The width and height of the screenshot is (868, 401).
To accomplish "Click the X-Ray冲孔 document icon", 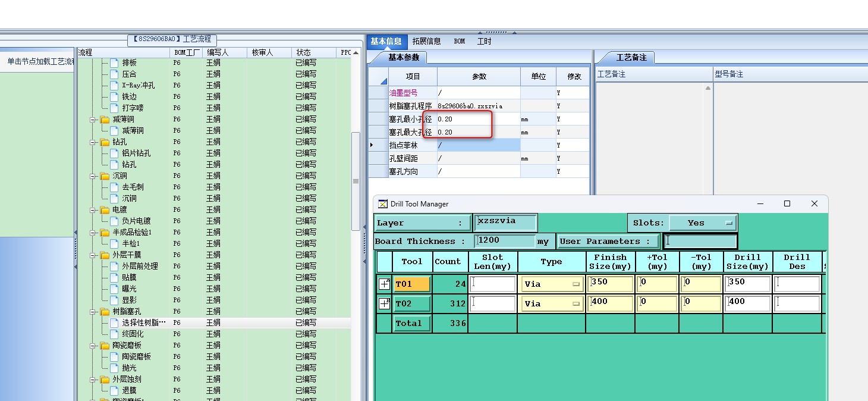I will 114,85.
